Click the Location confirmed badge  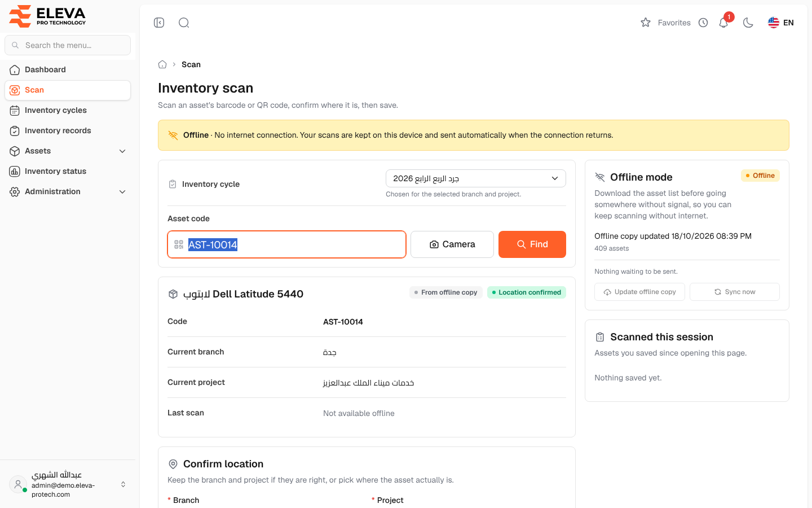pos(527,292)
